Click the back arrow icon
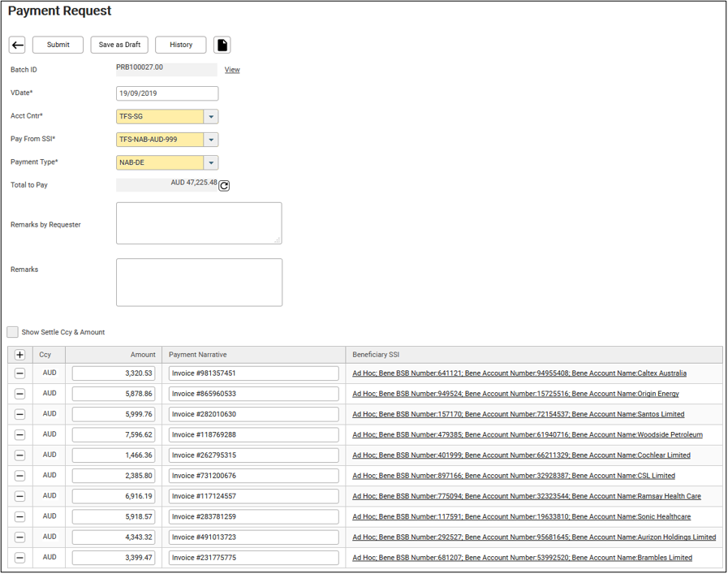This screenshot has height=574, width=728. 17,45
